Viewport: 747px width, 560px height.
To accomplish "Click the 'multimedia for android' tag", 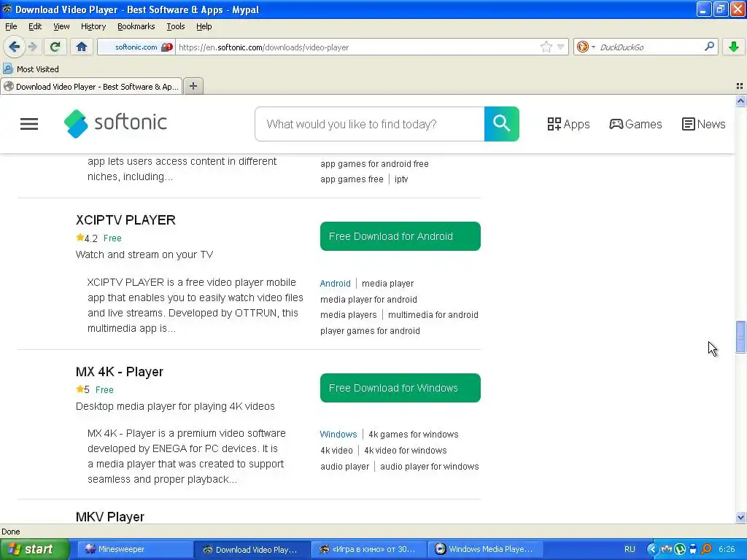I will pyautogui.click(x=433, y=315).
